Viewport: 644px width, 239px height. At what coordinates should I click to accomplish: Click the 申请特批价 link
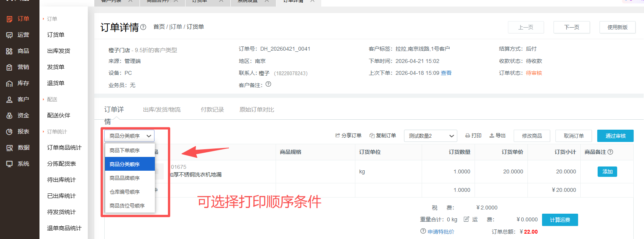[x=441, y=232]
